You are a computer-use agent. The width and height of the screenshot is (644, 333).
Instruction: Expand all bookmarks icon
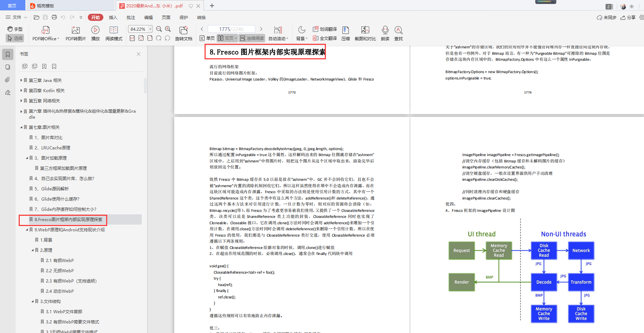click(25, 66)
